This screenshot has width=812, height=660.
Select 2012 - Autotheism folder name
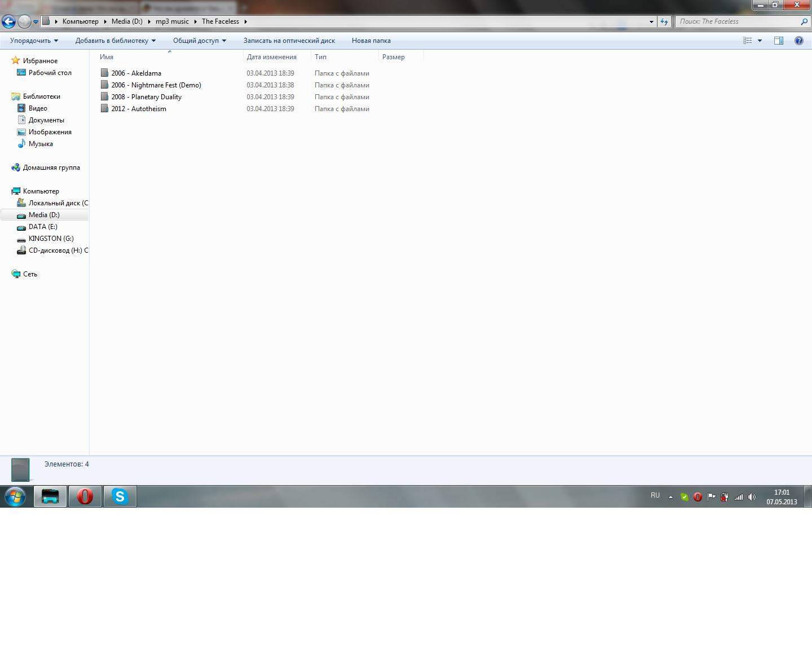[139, 109]
